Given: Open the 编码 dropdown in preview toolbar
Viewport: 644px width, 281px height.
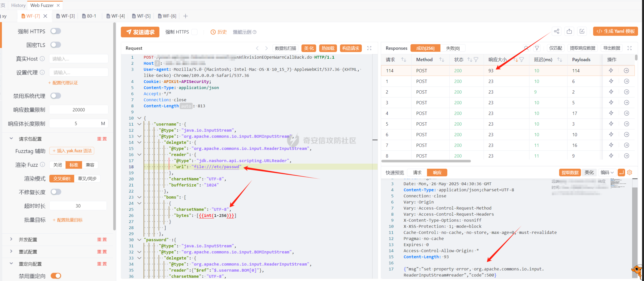Looking at the screenshot, I should (607, 172).
